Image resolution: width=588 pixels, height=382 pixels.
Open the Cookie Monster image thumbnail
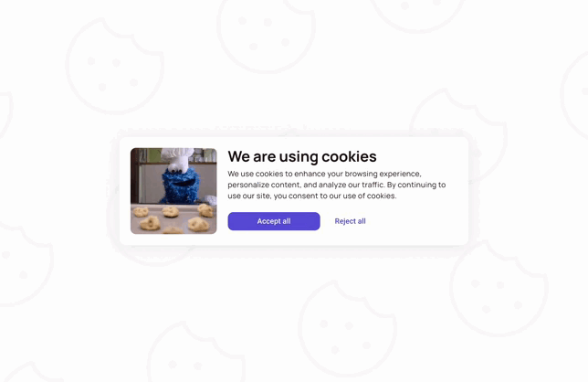(x=173, y=191)
